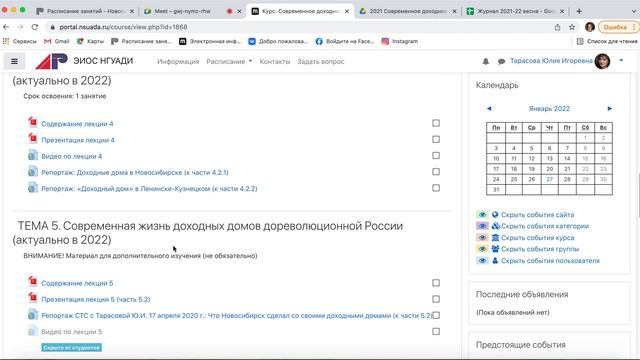Mark Презентация лекции 5 as completed

click(436, 299)
